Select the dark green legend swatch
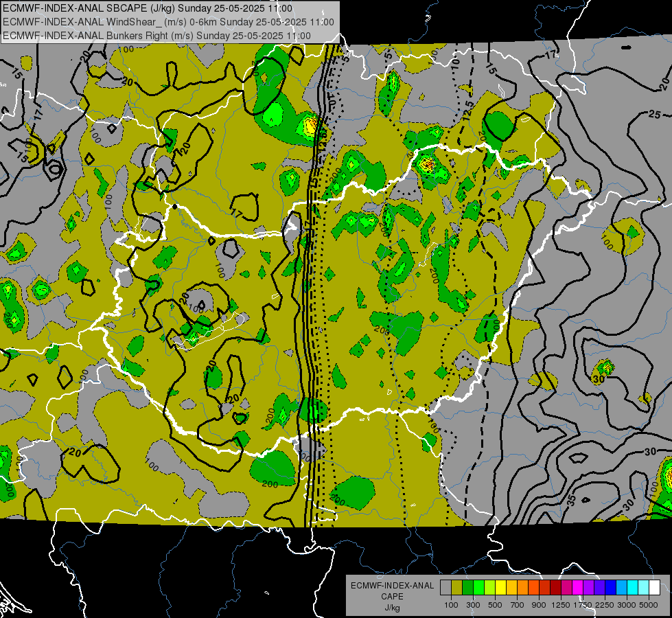This screenshot has width=672, height=618. (467, 588)
